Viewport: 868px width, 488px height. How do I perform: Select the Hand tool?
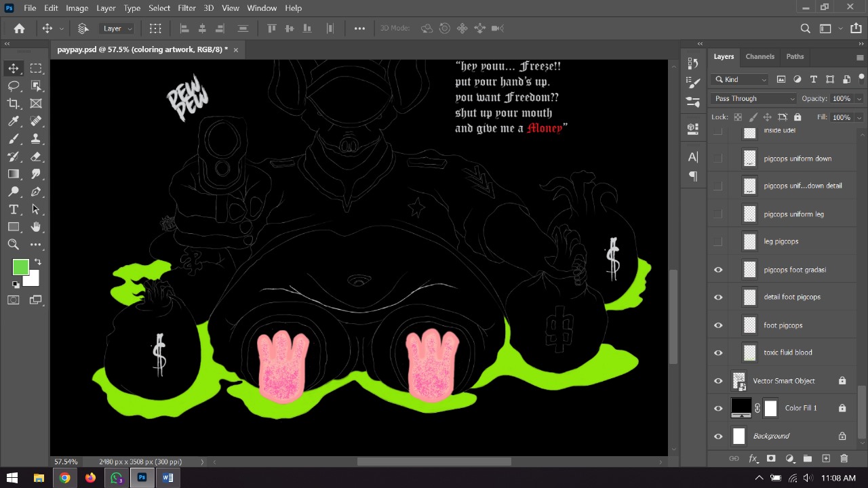pyautogui.click(x=36, y=226)
